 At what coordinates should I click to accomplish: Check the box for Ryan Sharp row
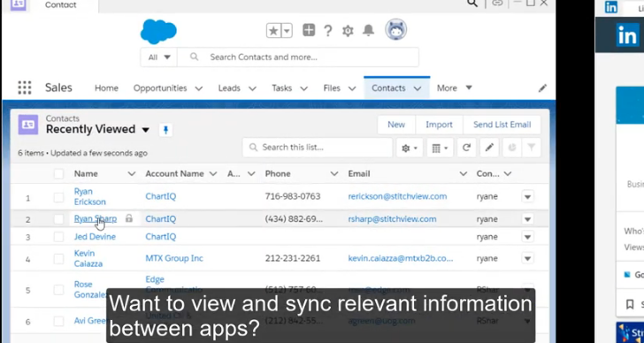(x=58, y=219)
